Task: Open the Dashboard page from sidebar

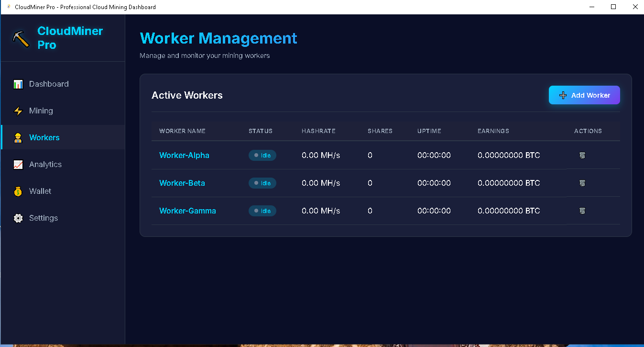Action: coord(49,84)
